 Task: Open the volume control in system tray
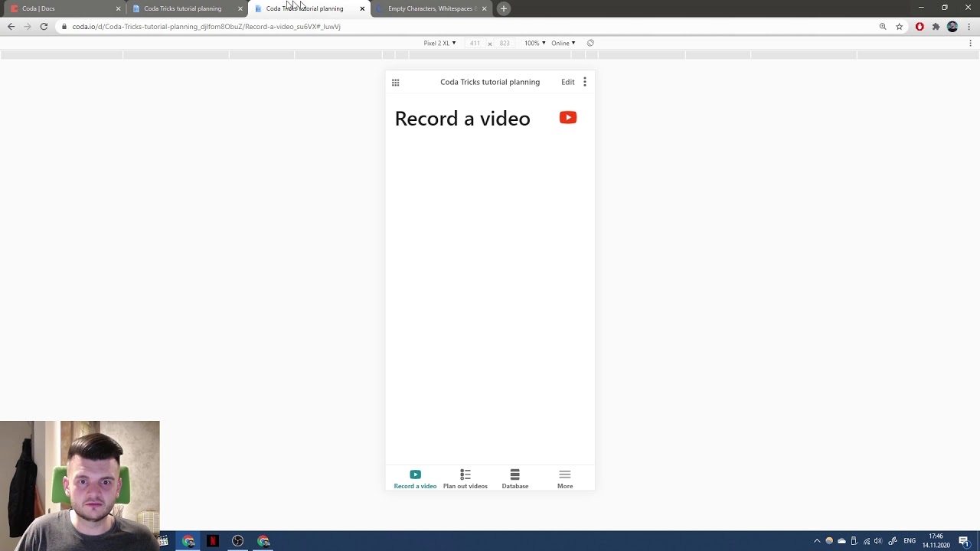click(x=878, y=541)
